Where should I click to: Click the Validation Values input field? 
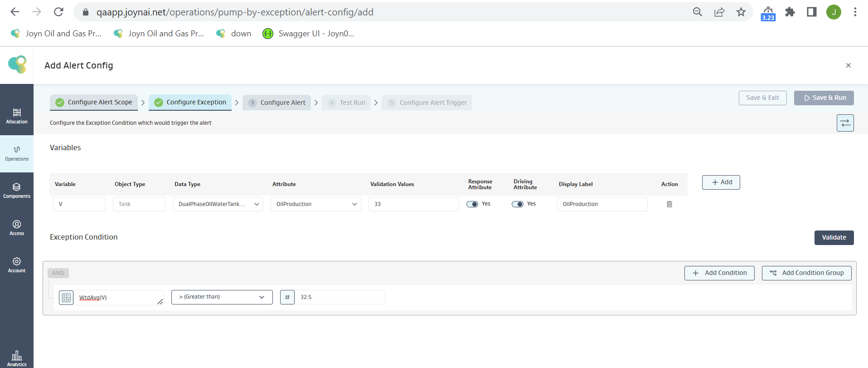(x=413, y=204)
